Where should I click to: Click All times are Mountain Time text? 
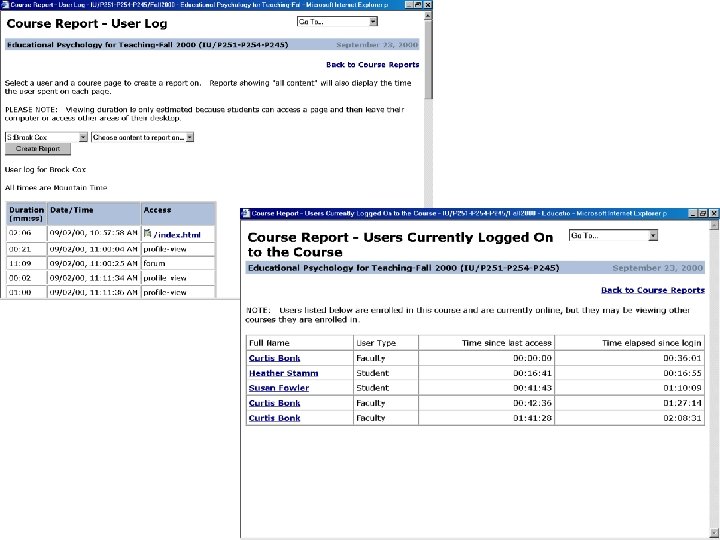point(56,188)
